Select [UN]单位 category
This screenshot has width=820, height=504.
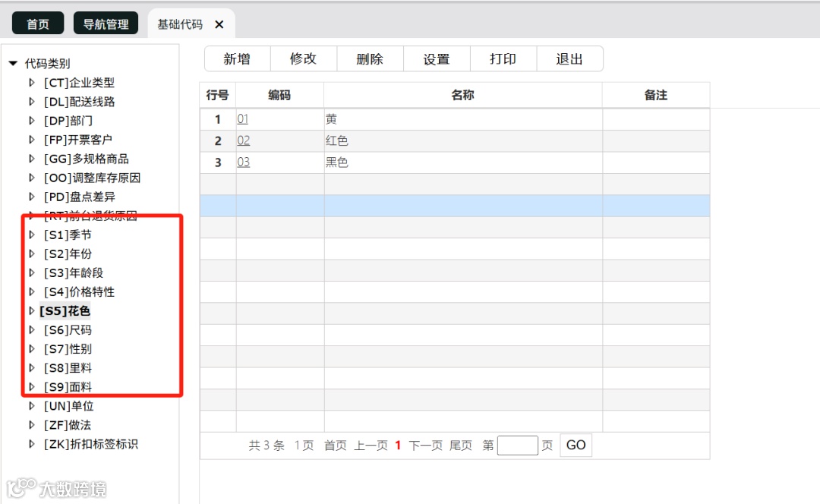tap(68, 406)
